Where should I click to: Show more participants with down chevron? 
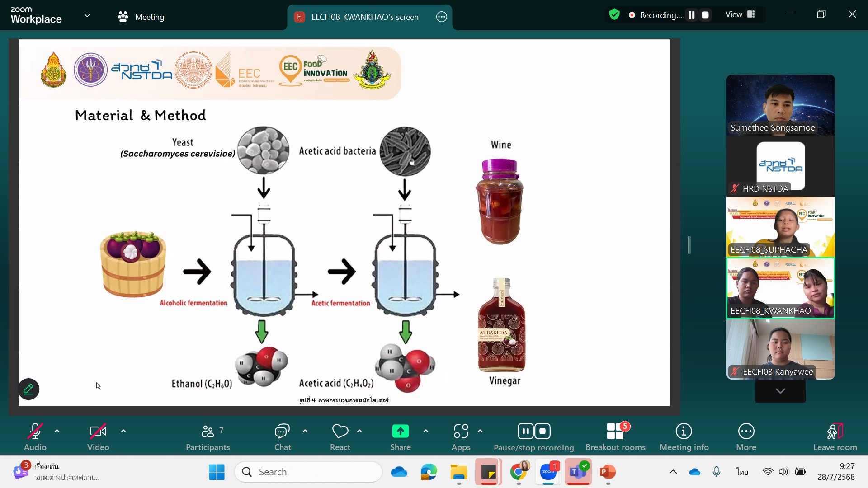tap(780, 391)
